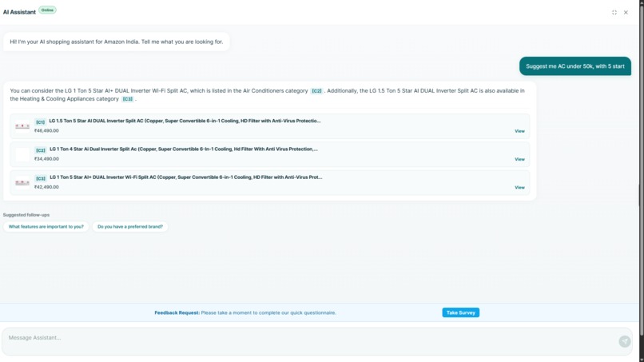Click the ₹34,490.00 price

46,158
